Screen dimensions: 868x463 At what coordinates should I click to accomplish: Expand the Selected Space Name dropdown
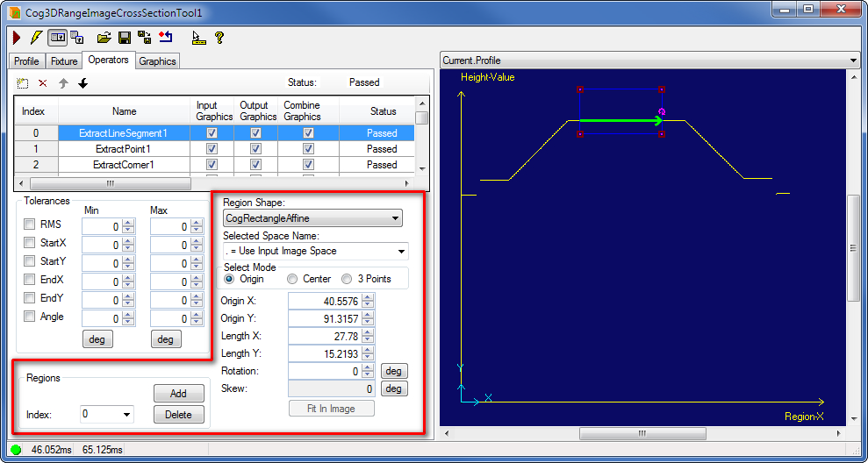(315, 252)
